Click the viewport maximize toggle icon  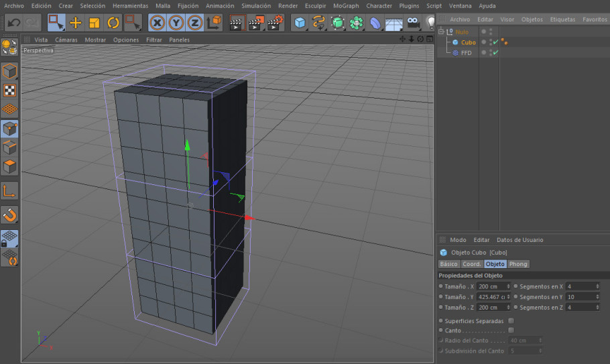coord(430,39)
